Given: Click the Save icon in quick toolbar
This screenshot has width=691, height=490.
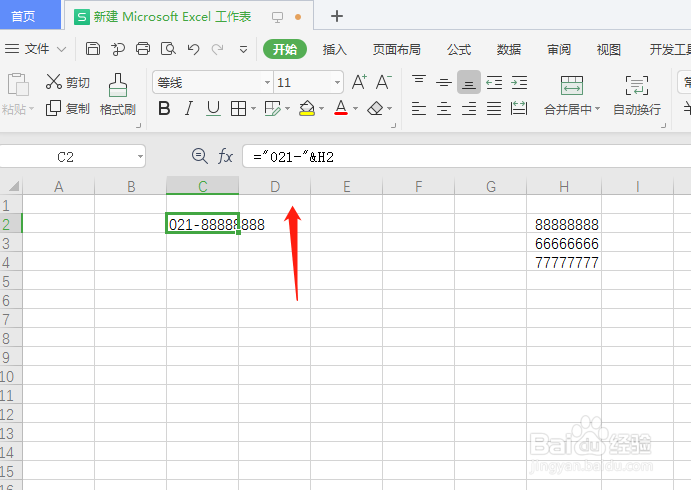Looking at the screenshot, I should point(93,48).
